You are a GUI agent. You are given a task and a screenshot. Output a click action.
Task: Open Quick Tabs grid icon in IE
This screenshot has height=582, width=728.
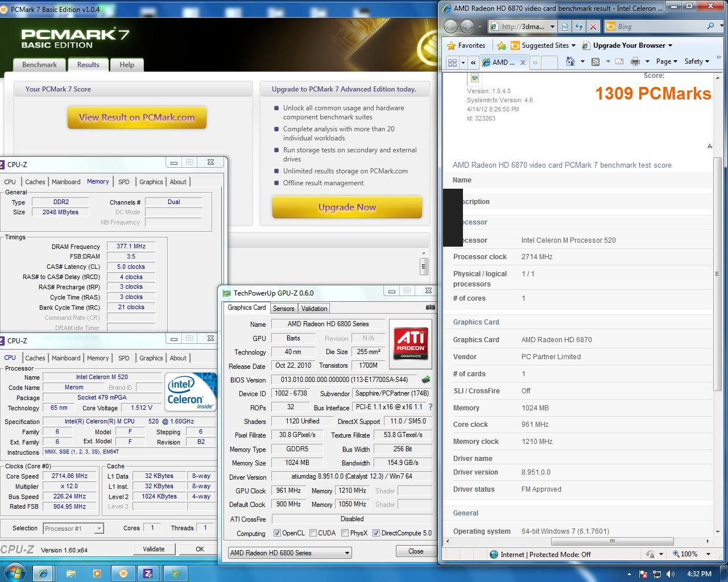pos(453,62)
